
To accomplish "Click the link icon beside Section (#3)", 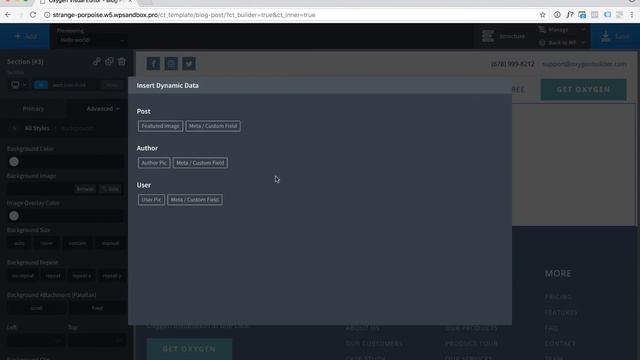I will tap(96, 62).
